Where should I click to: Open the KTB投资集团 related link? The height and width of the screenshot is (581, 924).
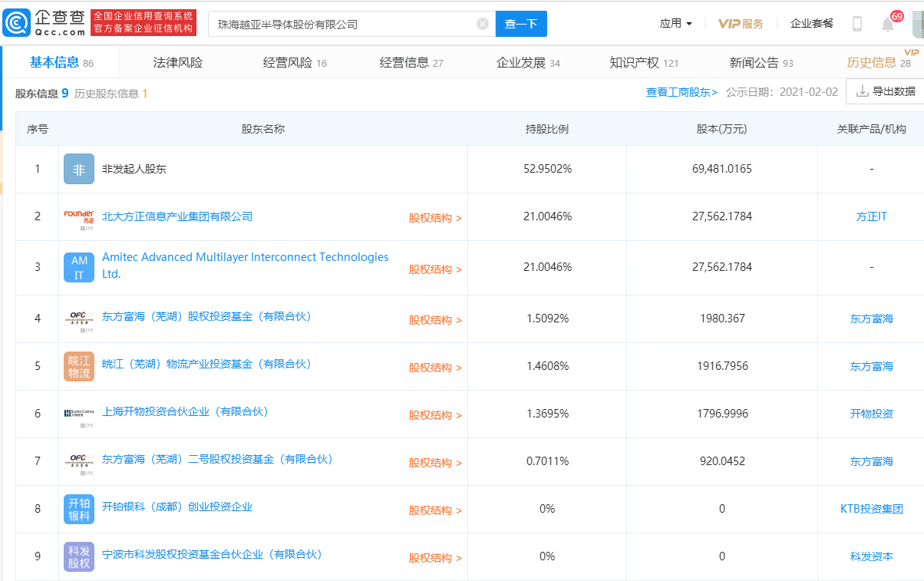click(x=871, y=509)
